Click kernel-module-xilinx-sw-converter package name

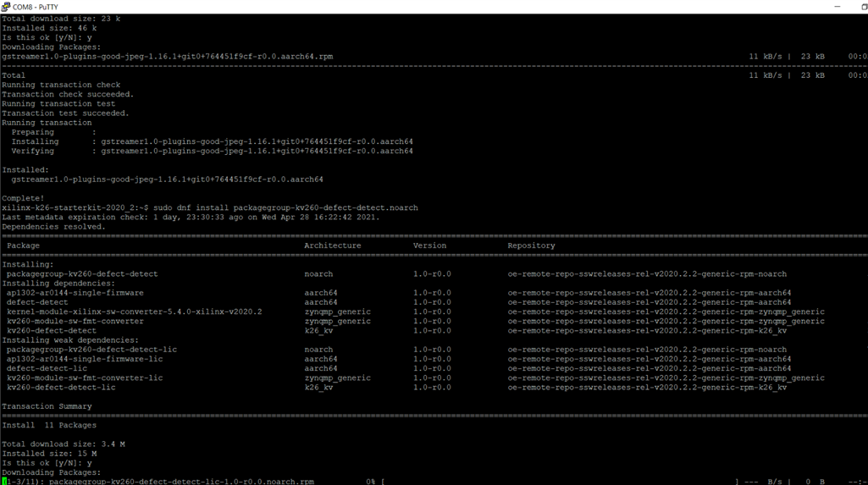click(134, 311)
